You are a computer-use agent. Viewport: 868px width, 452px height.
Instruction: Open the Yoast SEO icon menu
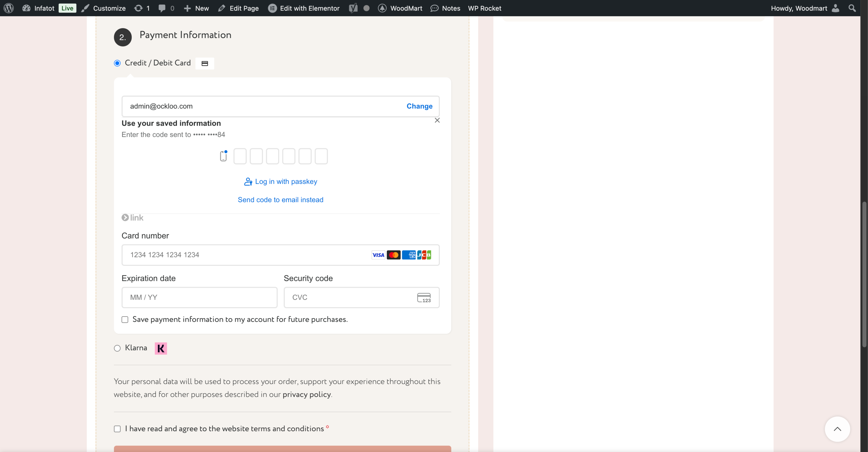[353, 8]
